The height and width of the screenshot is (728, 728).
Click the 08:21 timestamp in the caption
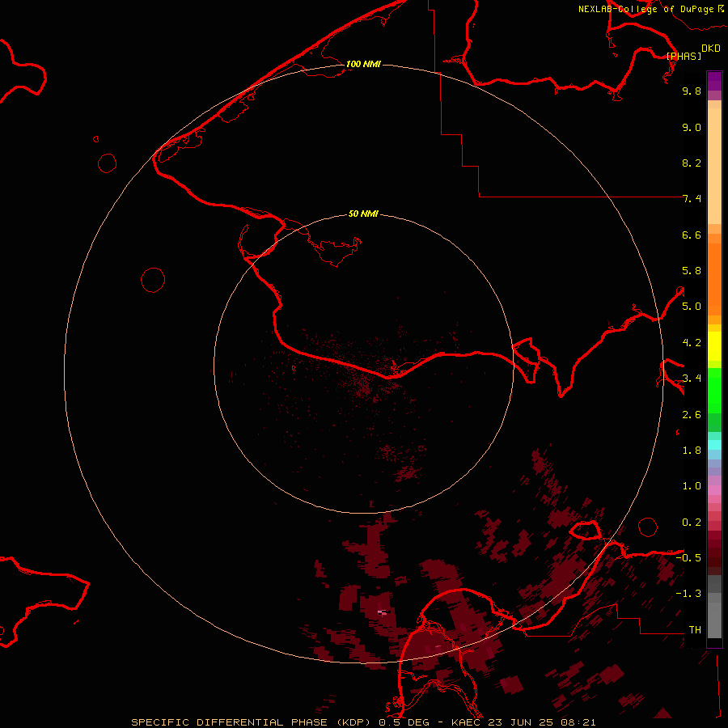coord(578,722)
